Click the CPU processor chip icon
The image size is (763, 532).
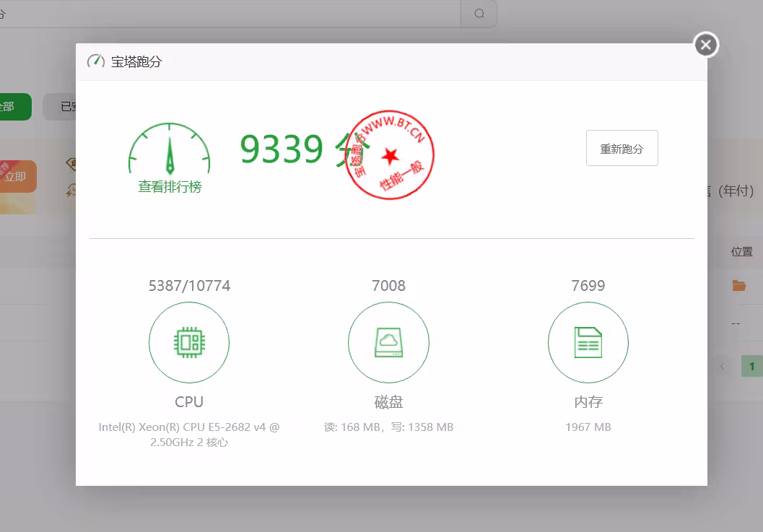click(188, 342)
